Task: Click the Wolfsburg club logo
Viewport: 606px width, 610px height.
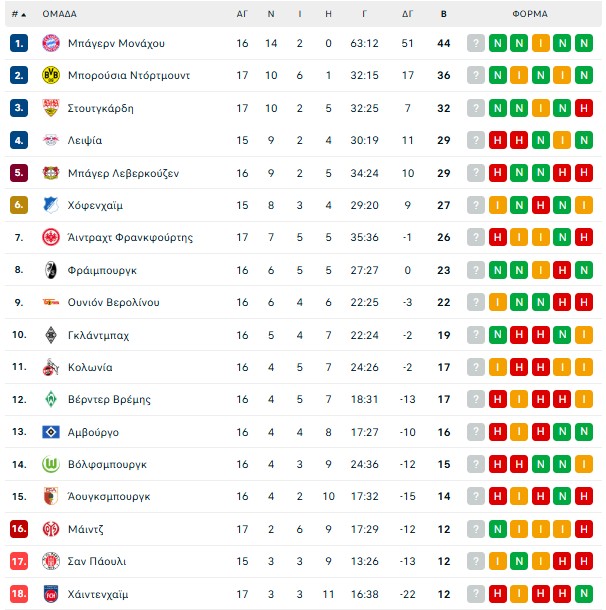Action: (x=51, y=464)
